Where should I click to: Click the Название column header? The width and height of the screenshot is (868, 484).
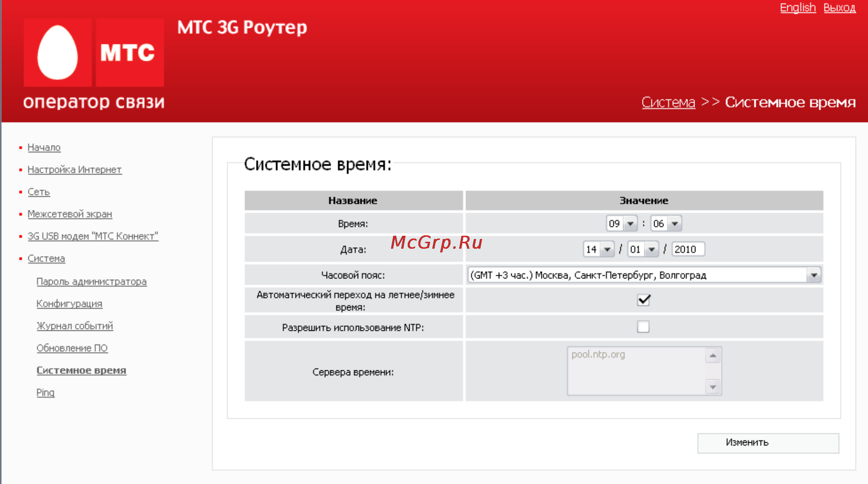354,200
